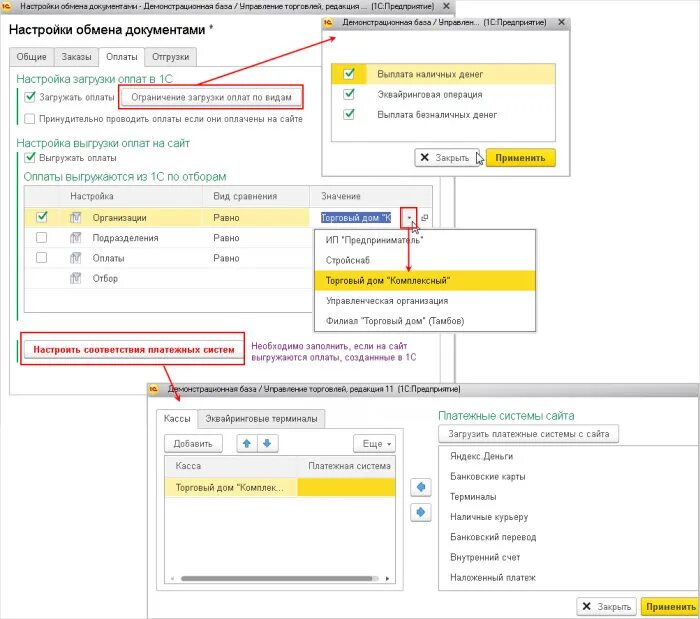Click the filter icon in Оплаты row
700x619 pixels.
tap(75, 258)
